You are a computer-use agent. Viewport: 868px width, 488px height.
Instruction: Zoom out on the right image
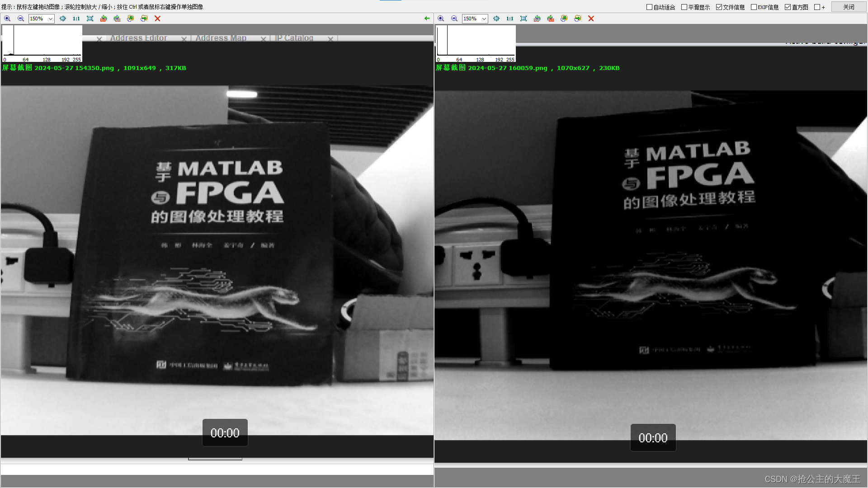pyautogui.click(x=454, y=19)
